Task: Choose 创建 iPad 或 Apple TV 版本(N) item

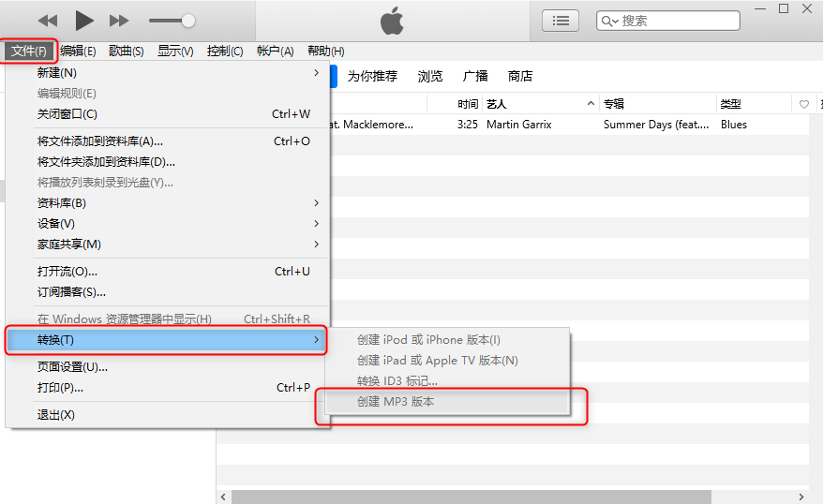Action: point(448,361)
